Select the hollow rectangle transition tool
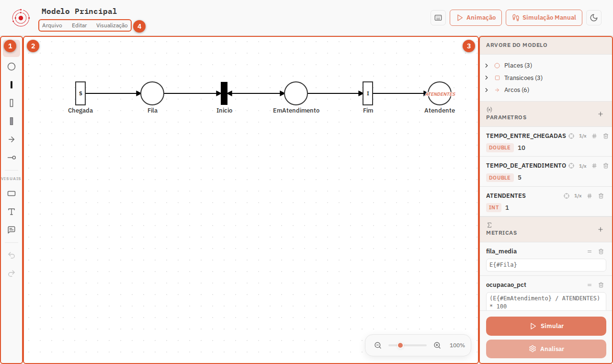 coord(11,103)
